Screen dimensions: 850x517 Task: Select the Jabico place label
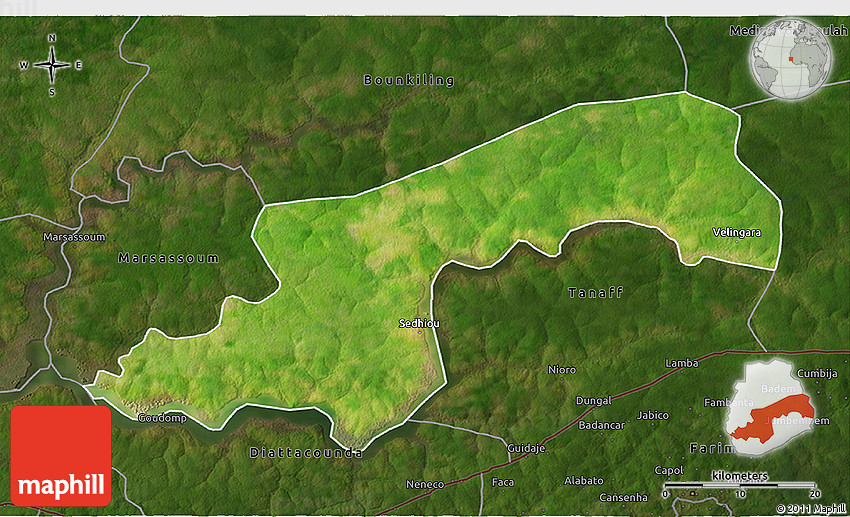pos(653,415)
